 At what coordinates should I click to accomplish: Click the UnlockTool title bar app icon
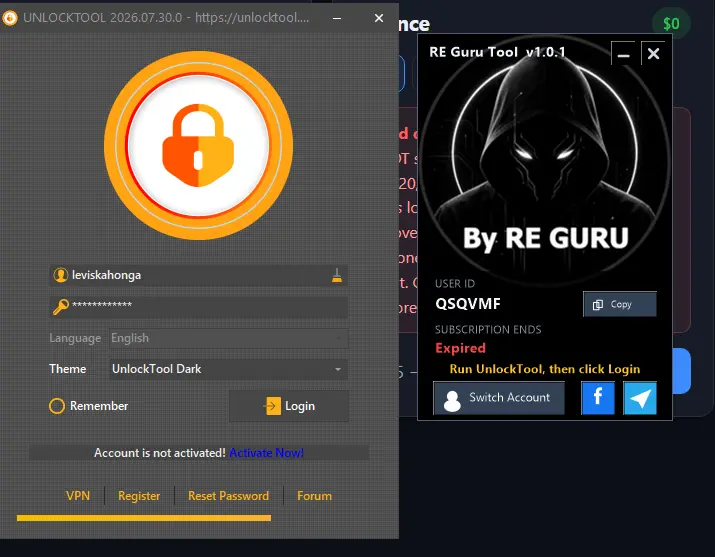pyautogui.click(x=10, y=18)
